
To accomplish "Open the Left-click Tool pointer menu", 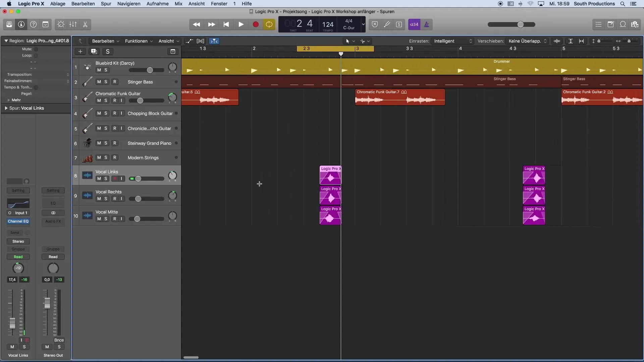I will (350, 41).
